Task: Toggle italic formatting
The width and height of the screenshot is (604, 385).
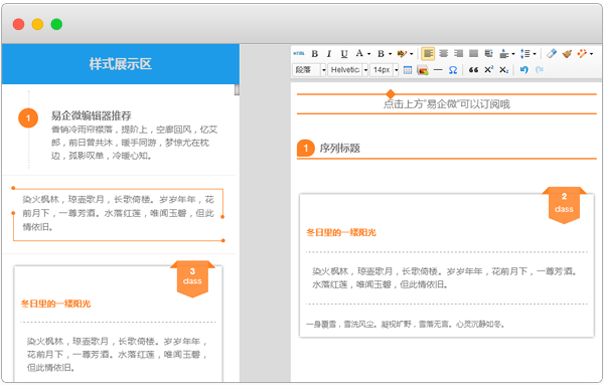Action: pyautogui.click(x=329, y=54)
